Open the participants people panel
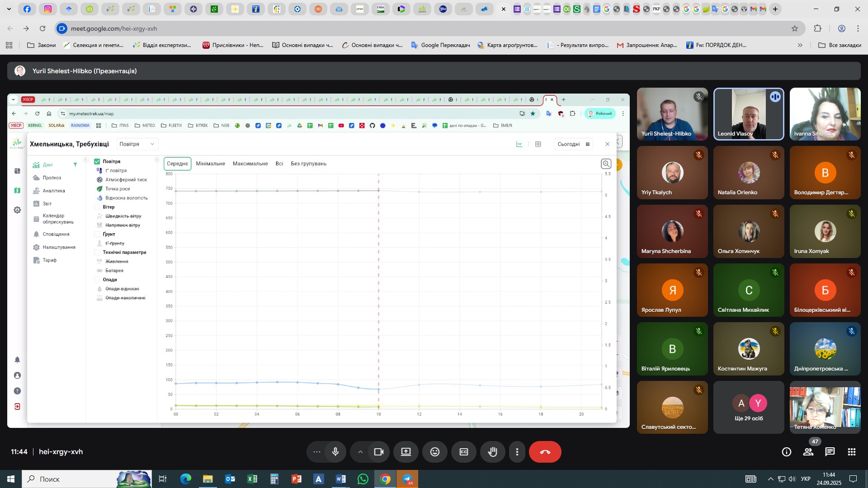 [808, 452]
